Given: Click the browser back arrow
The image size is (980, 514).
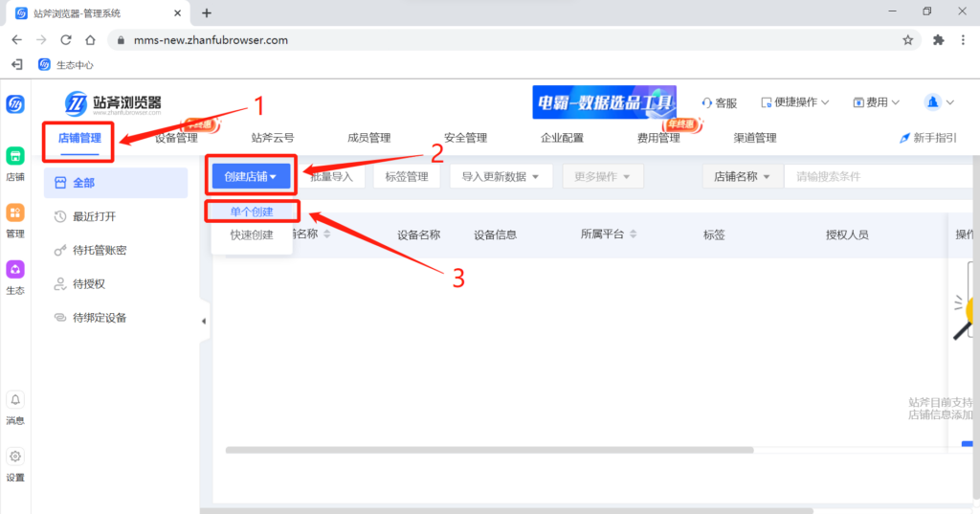Looking at the screenshot, I should click(x=17, y=40).
